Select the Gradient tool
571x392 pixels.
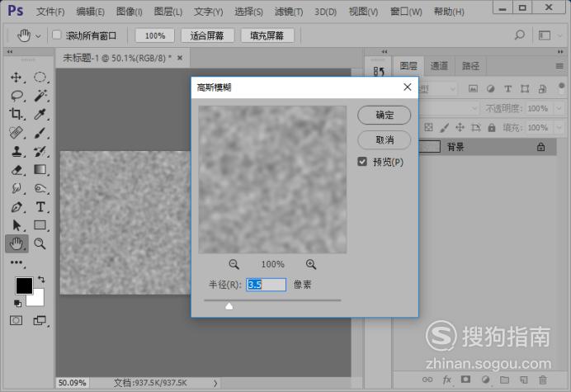pos(40,169)
